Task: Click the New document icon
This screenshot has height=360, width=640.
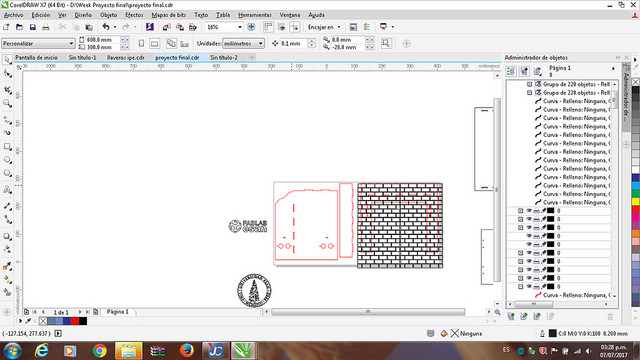Action: [x=6, y=27]
